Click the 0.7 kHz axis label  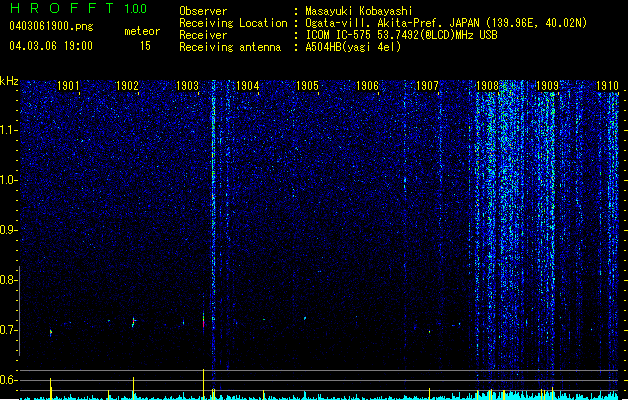point(8,330)
